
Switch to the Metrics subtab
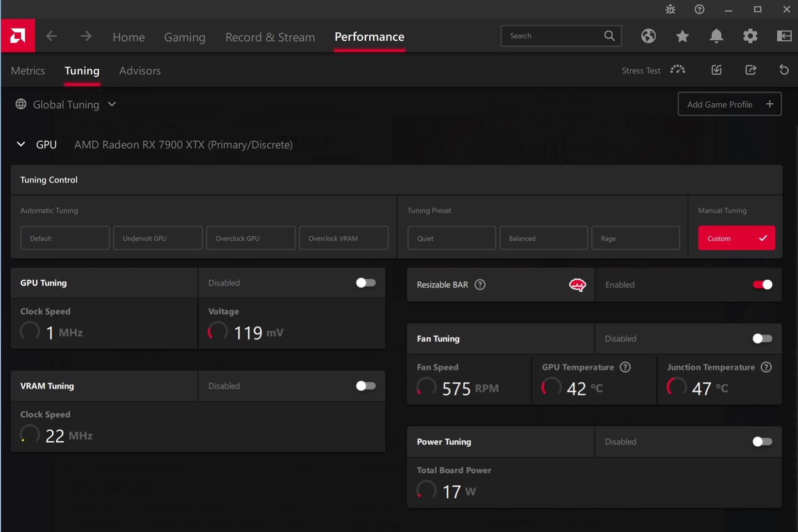(28, 71)
